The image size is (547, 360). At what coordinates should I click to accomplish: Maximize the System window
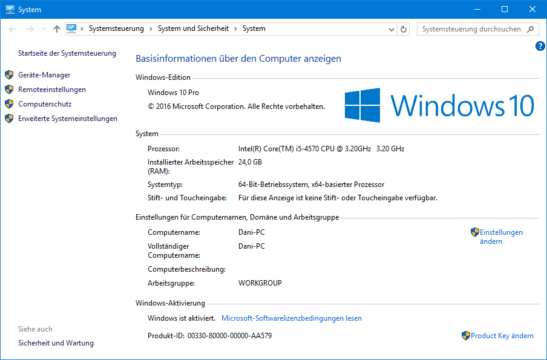pyautogui.click(x=504, y=9)
